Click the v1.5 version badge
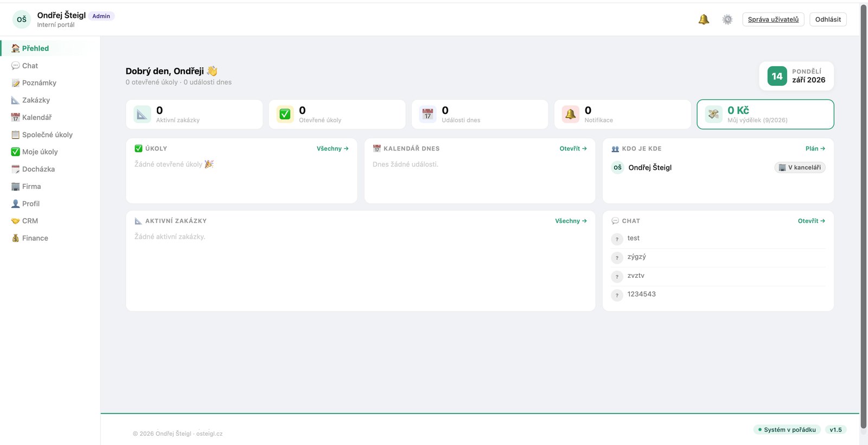868x445 pixels. coord(836,430)
